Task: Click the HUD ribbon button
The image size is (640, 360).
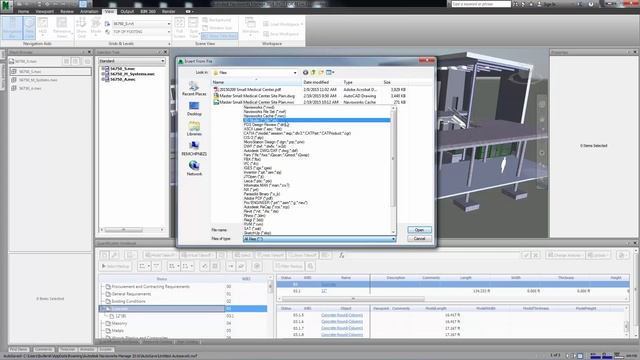Action: [x=42, y=27]
